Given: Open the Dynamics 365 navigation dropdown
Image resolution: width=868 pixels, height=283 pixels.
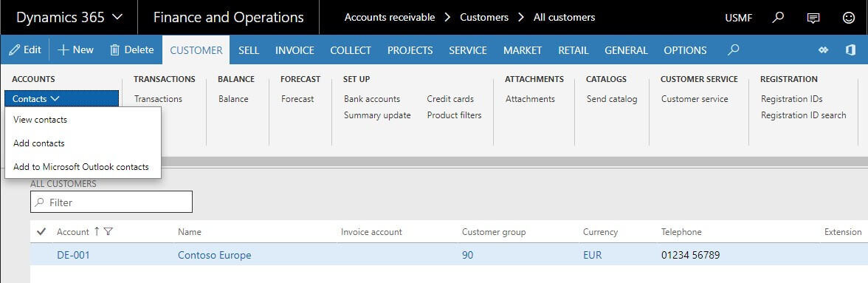Looking at the screenshot, I should click(69, 17).
